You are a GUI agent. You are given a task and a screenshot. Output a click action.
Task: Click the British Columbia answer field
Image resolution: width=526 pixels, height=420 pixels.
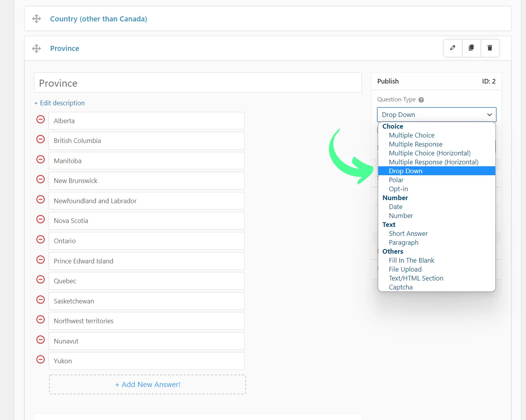coord(147,141)
